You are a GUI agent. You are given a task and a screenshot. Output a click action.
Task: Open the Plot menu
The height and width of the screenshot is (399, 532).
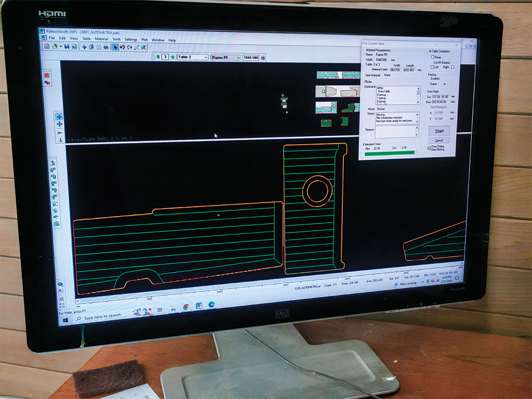[x=144, y=40]
